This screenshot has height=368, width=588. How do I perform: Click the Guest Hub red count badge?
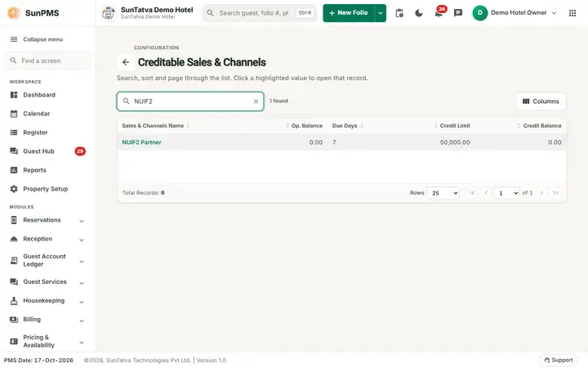pos(80,151)
